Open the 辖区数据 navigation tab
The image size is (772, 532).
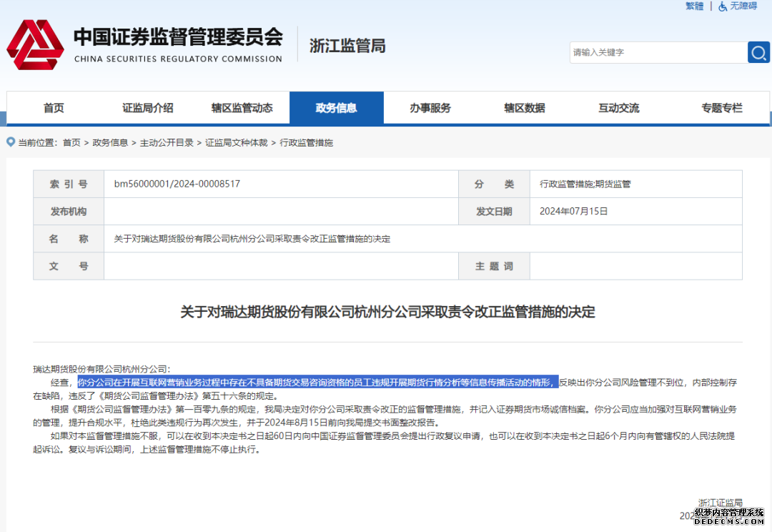(x=525, y=108)
